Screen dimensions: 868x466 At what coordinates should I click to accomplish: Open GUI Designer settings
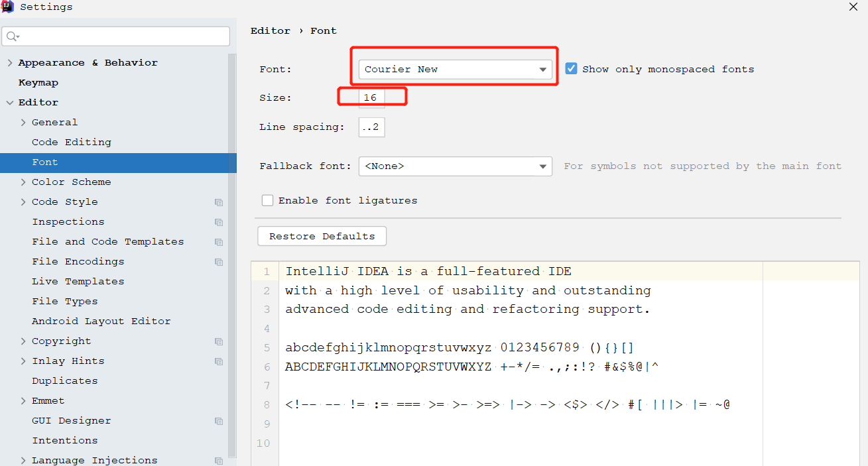point(72,421)
